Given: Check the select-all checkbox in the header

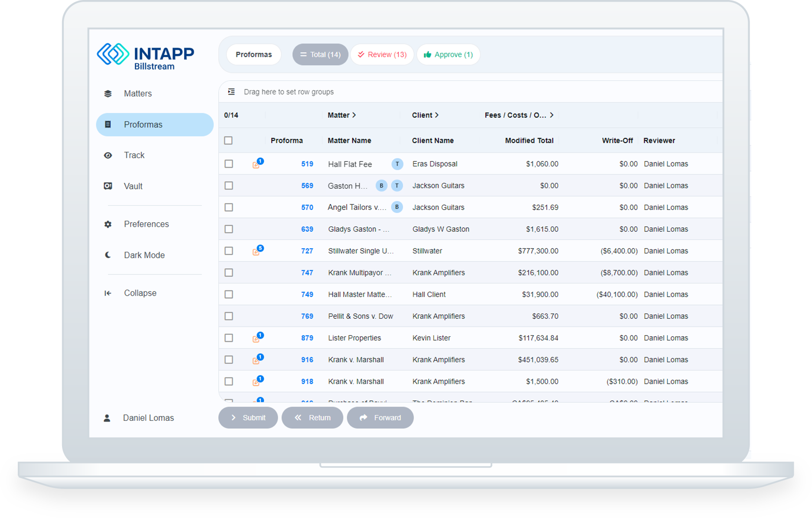Looking at the screenshot, I should click(x=229, y=140).
